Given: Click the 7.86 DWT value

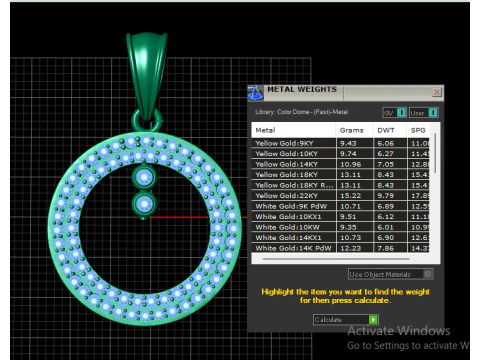Looking at the screenshot, I should (x=386, y=248).
